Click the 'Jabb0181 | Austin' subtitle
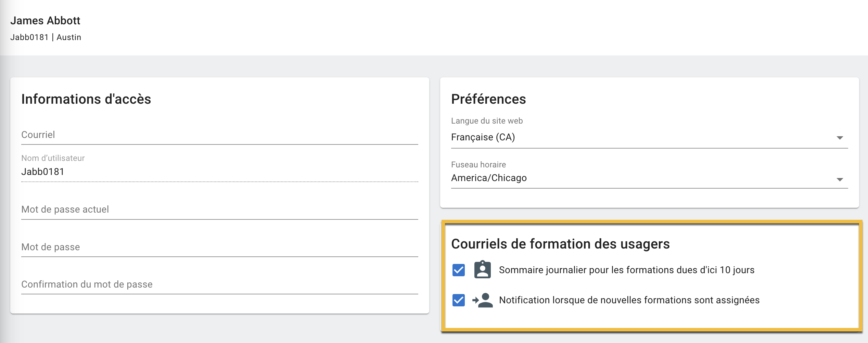Screen dimensions: 868x343 pyautogui.click(x=46, y=37)
